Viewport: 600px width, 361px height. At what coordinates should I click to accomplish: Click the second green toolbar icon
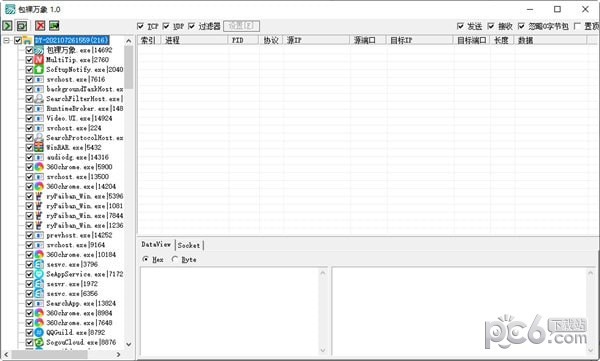pyautogui.click(x=22, y=26)
